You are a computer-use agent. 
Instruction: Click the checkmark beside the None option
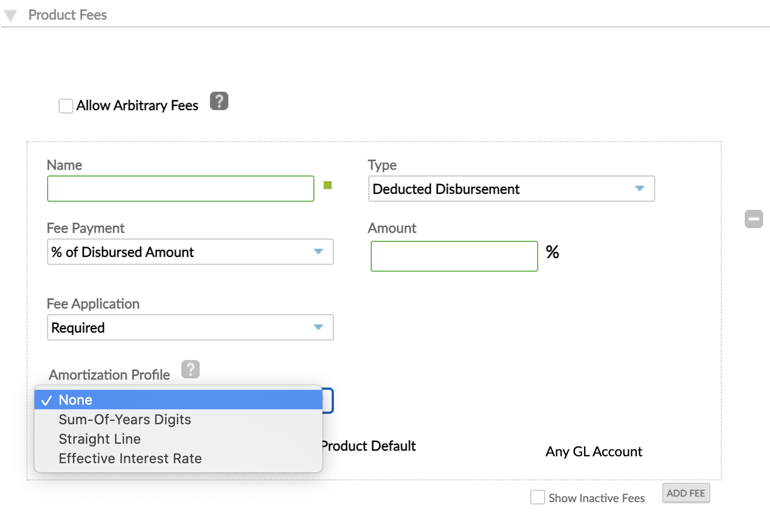tap(48, 400)
